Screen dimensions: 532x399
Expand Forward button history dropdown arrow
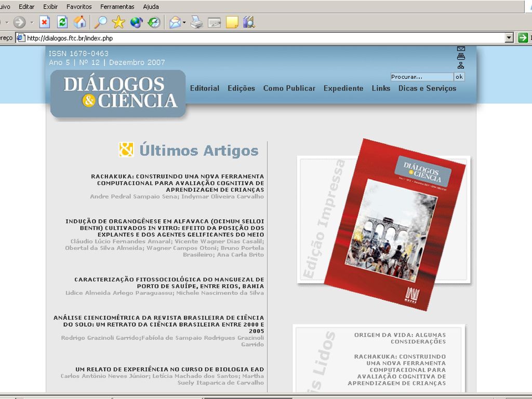pyautogui.click(x=32, y=22)
